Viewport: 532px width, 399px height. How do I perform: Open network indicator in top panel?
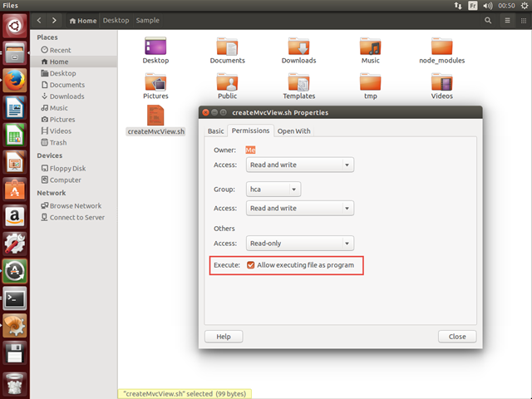coord(458,6)
